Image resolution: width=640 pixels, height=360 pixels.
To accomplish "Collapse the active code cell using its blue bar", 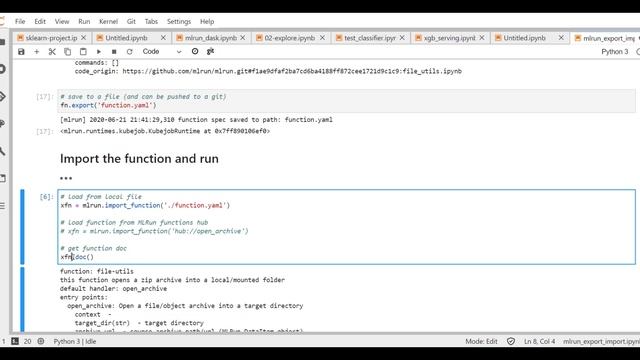I will pyautogui.click(x=22, y=227).
